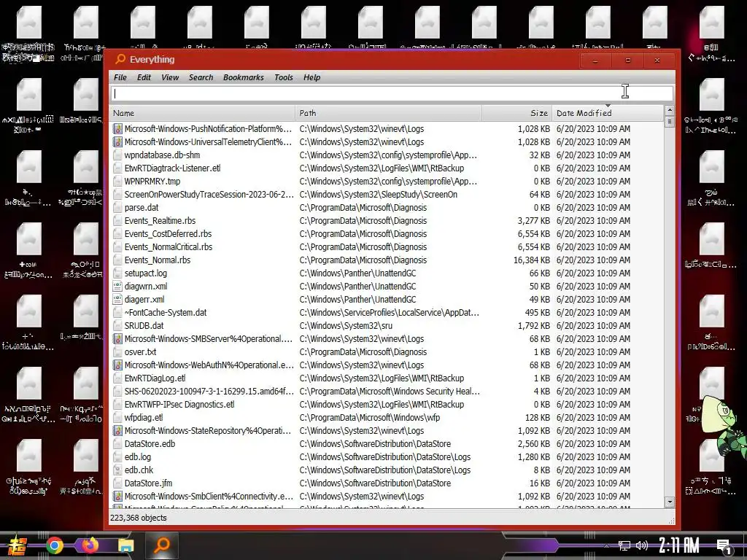Select the Events_CostDeferred.rbs file name
Viewport: 747px width, 560px height.
(168, 233)
